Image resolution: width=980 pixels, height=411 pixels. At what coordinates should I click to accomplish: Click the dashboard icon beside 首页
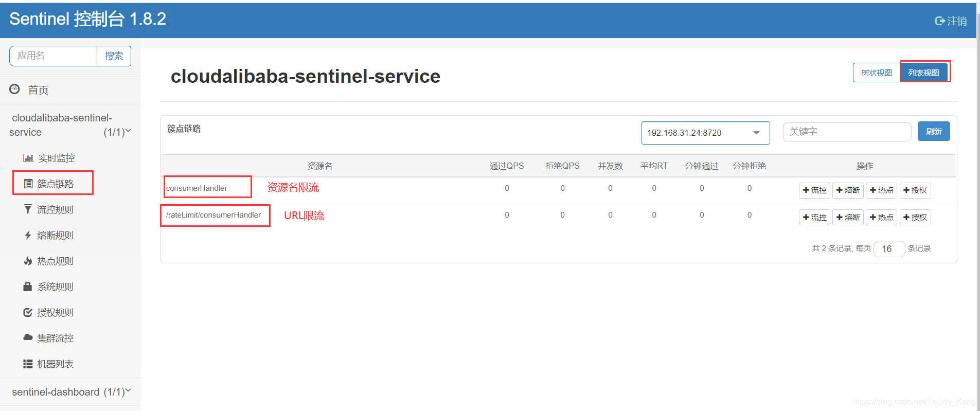pos(15,90)
